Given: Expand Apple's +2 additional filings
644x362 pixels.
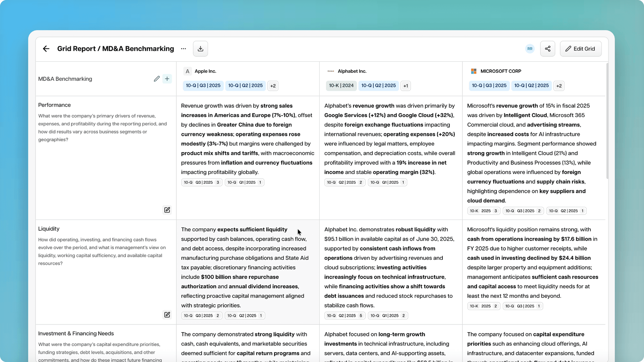Looking at the screenshot, I should point(273,86).
